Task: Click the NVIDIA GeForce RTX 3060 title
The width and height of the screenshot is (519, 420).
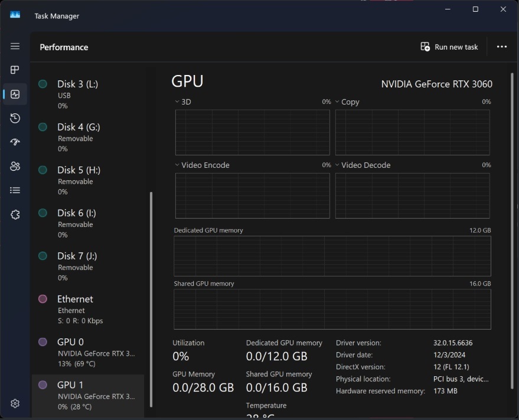Action: [x=436, y=84]
